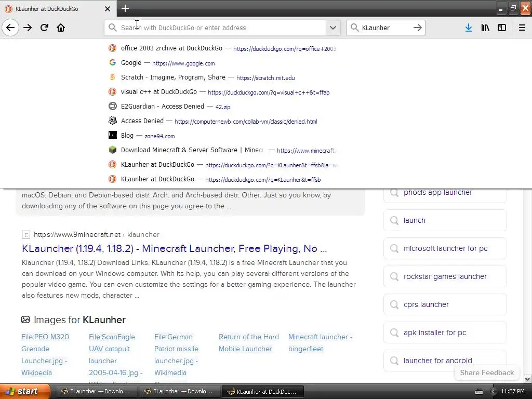Click the Images for KLaunher heading
This screenshot has height=399, width=532.
click(x=79, y=320)
